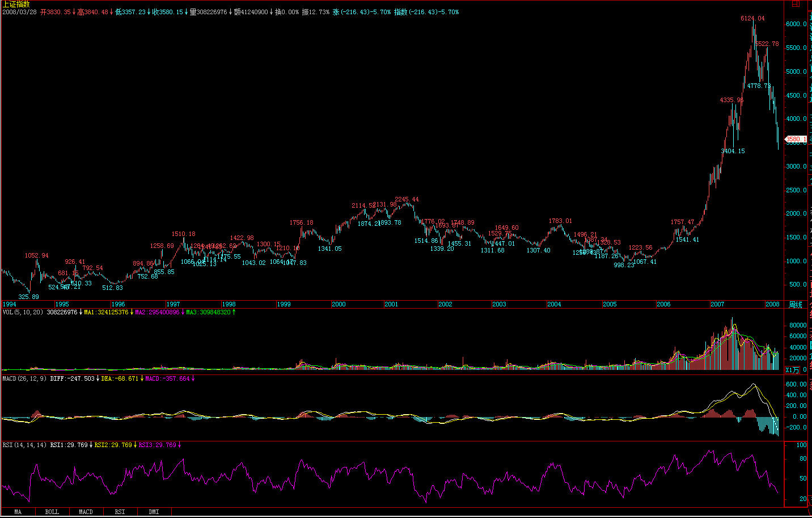Click the 600.00 MACD axis label
Image resolution: width=812 pixels, height=518 pixels.
[x=796, y=385]
